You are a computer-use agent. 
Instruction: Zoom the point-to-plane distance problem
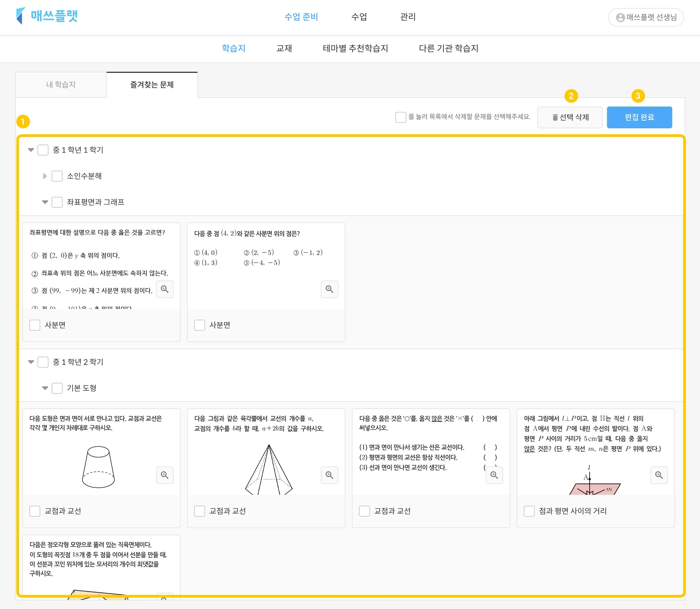pos(659,475)
